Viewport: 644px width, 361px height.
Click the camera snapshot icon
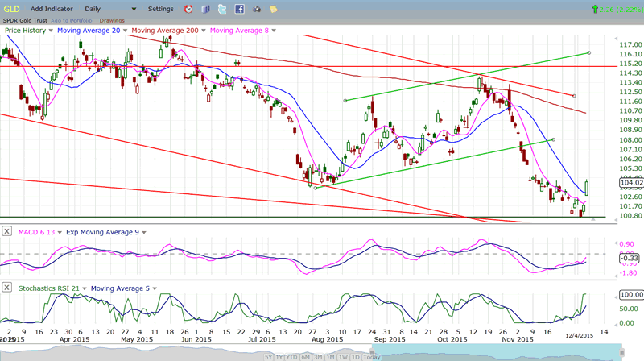pos(256,9)
